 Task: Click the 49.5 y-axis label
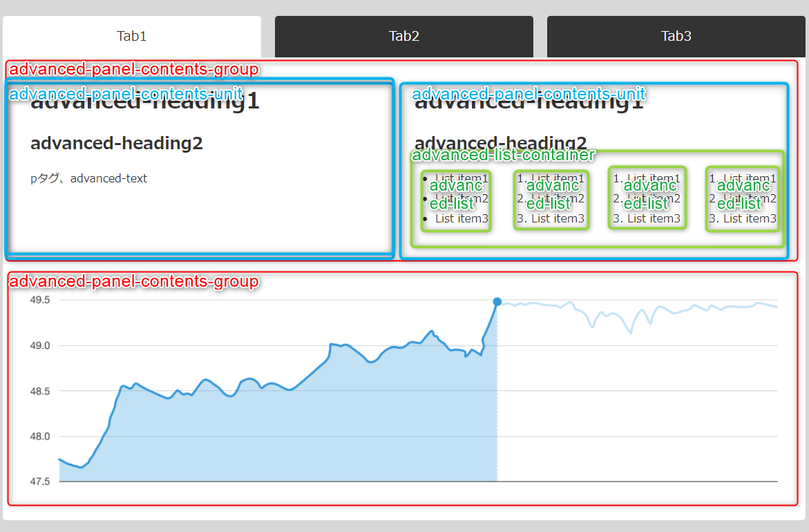coord(40,301)
